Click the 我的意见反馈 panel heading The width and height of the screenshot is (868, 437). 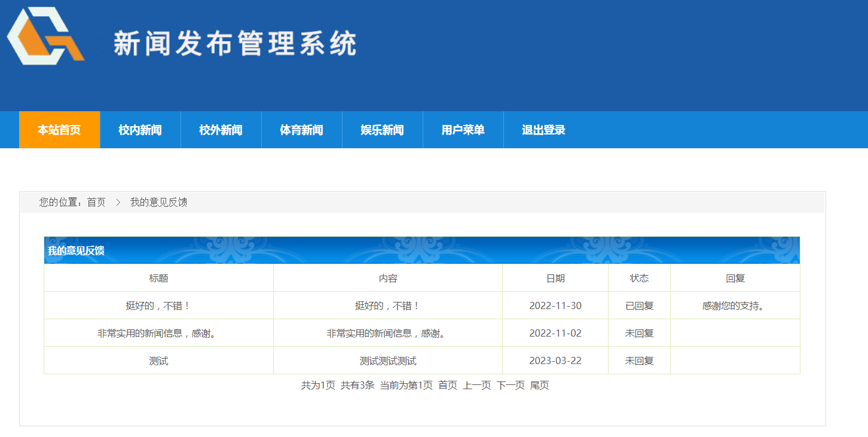click(76, 250)
